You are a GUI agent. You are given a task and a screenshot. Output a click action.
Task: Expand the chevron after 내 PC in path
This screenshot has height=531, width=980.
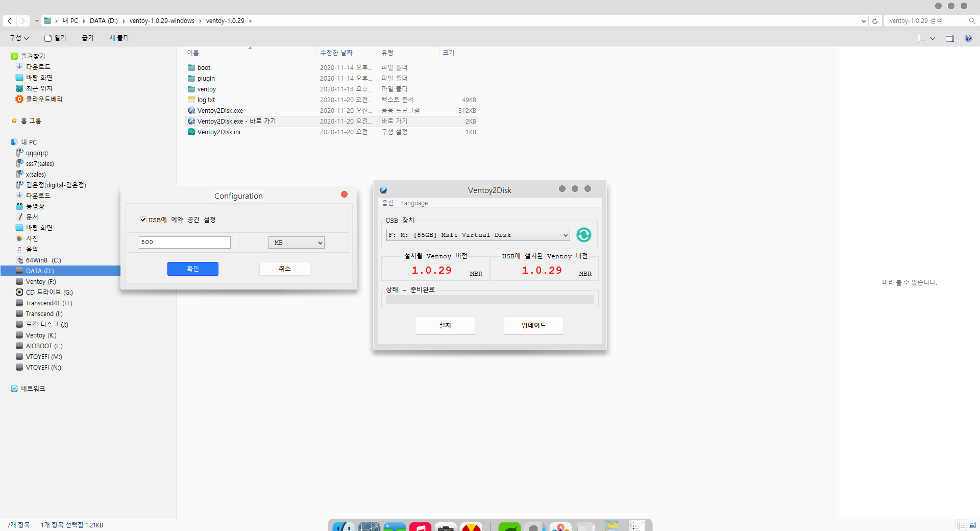[84, 21]
